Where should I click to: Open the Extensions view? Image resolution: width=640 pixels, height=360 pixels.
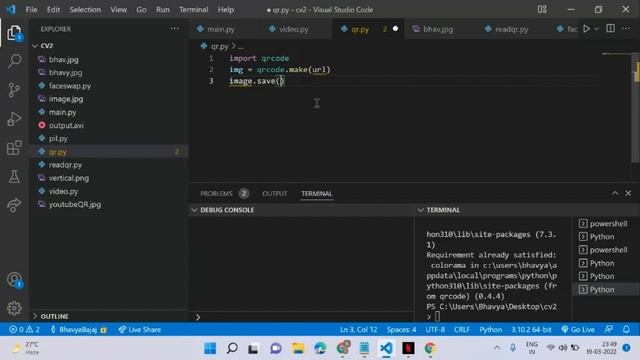tap(14, 148)
